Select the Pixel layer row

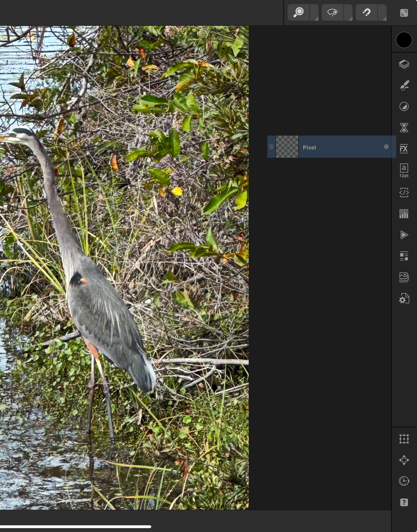(331, 147)
